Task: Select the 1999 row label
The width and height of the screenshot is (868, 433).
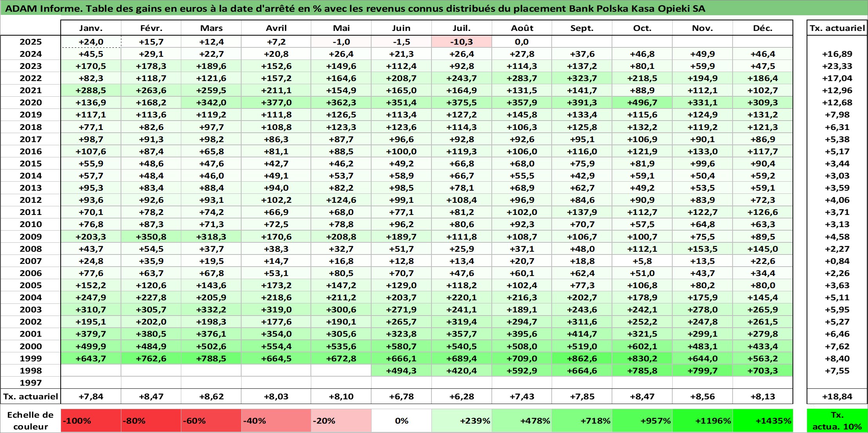Action: (31, 358)
